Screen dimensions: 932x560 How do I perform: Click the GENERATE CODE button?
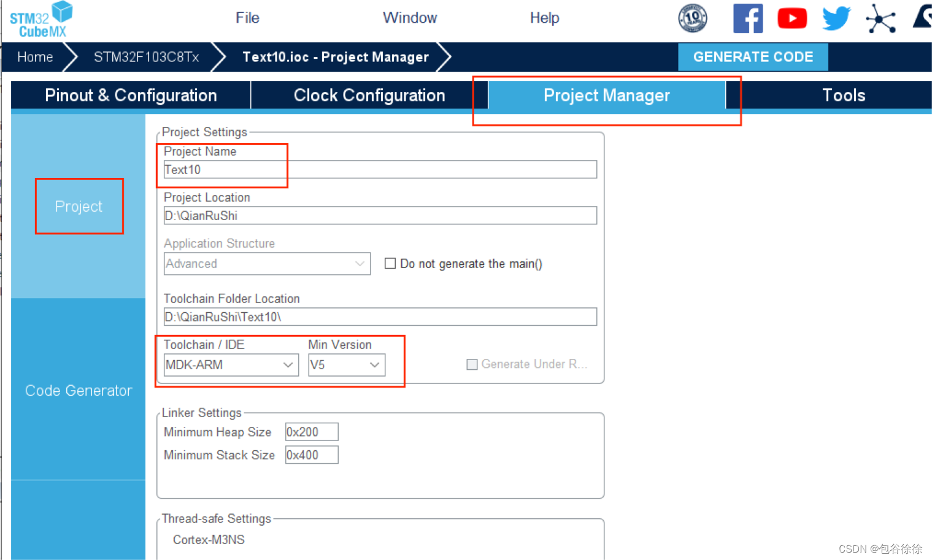coord(753,57)
